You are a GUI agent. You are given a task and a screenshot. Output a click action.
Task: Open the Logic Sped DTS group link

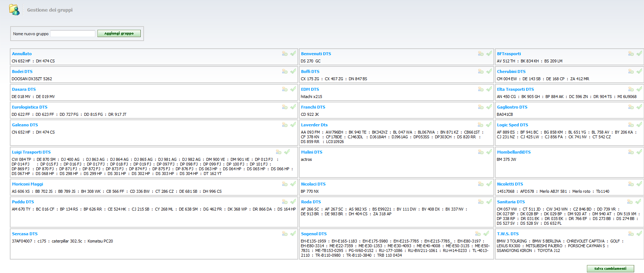pos(512,125)
